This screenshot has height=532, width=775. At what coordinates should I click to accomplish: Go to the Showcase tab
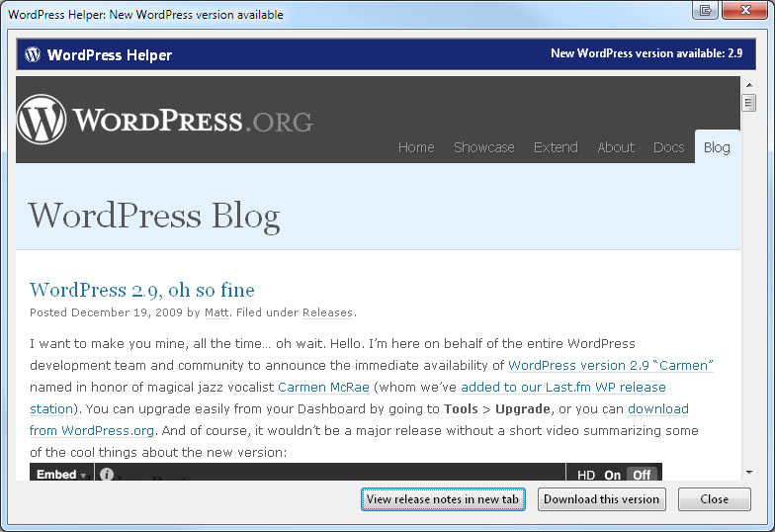tap(483, 147)
